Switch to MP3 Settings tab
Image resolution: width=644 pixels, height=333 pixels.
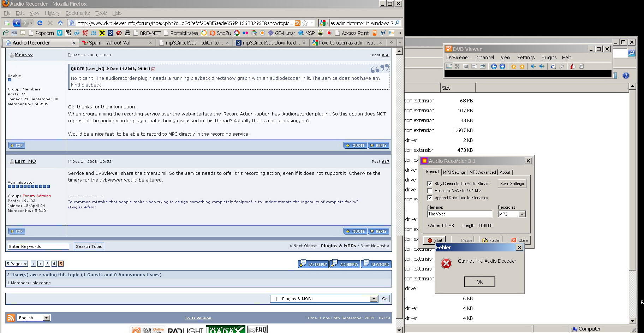[x=454, y=172]
